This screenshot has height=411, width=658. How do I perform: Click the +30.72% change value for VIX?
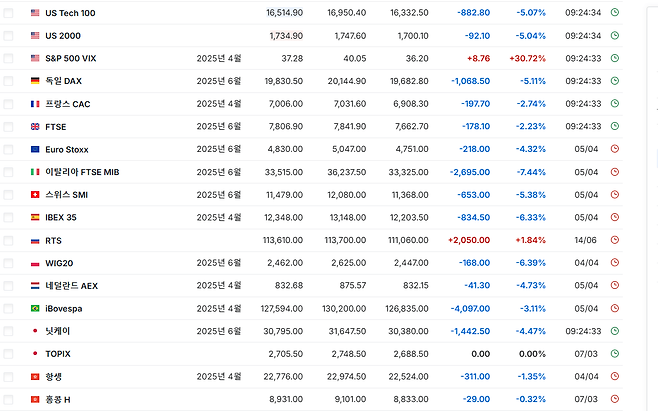point(529,58)
